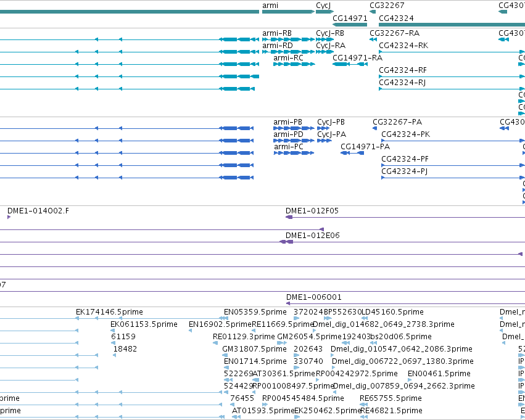Click the DME1-006O01 clone label
Image resolution: width=525 pixels, height=420 pixels.
tap(314, 298)
